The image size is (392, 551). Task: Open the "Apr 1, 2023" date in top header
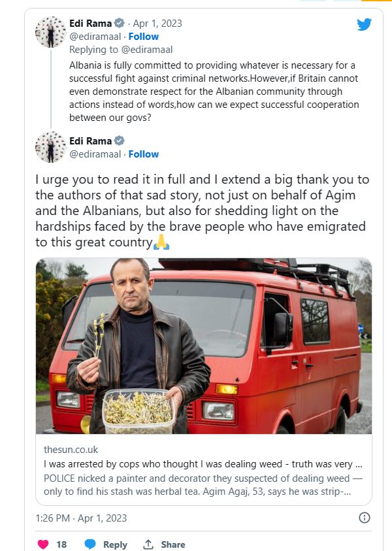158,24
